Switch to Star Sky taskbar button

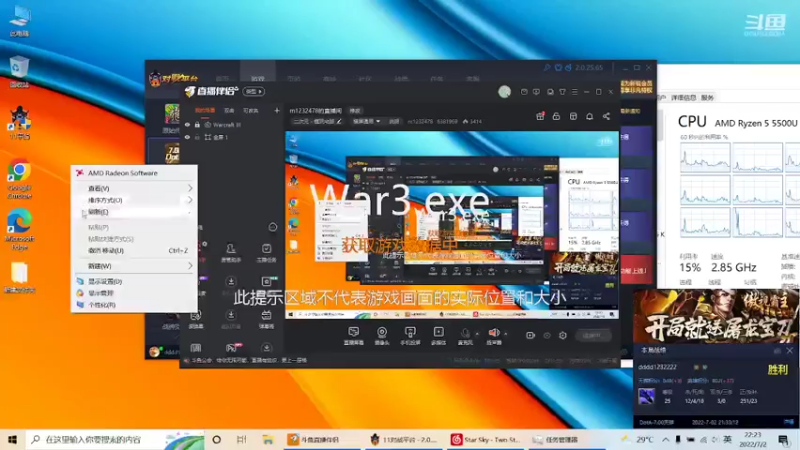[487, 439]
